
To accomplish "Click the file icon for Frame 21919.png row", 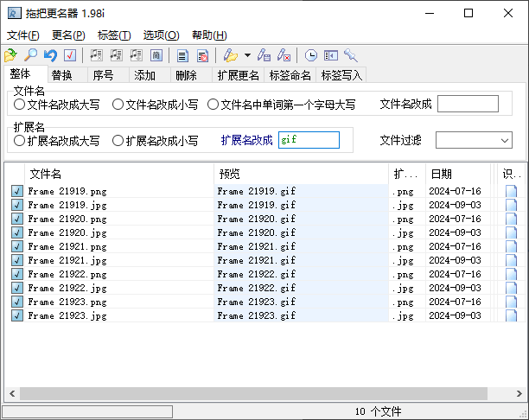I will [511, 192].
